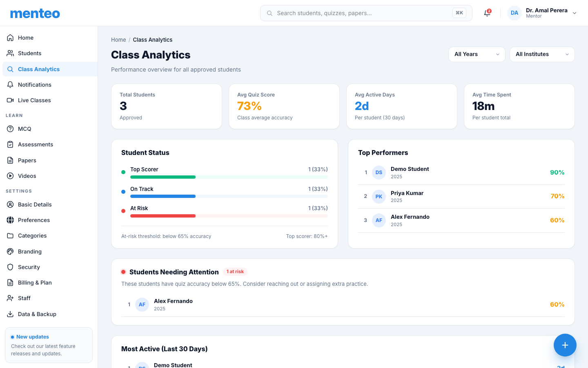588x368 pixels.
Task: Click the Total Students stat card
Action: pos(167,106)
